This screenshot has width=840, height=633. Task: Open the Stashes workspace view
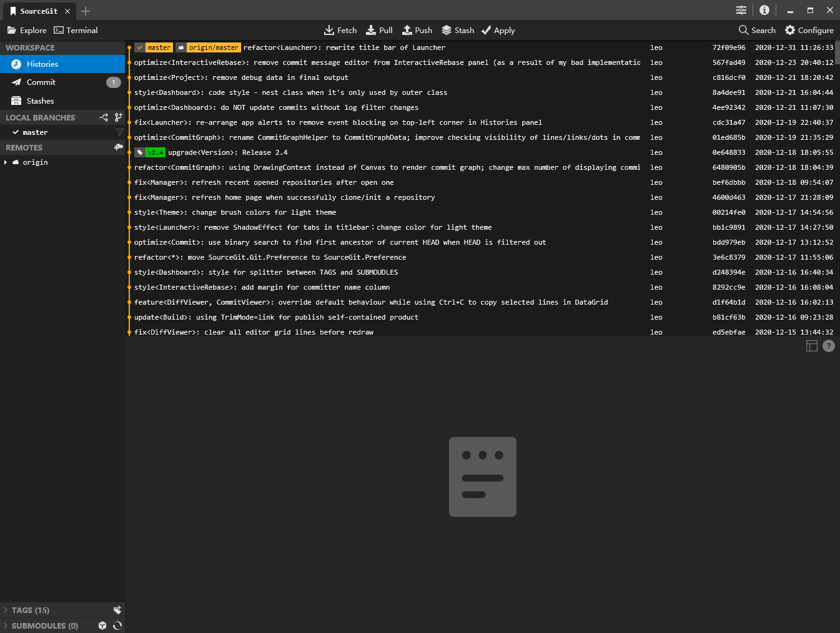click(62, 101)
